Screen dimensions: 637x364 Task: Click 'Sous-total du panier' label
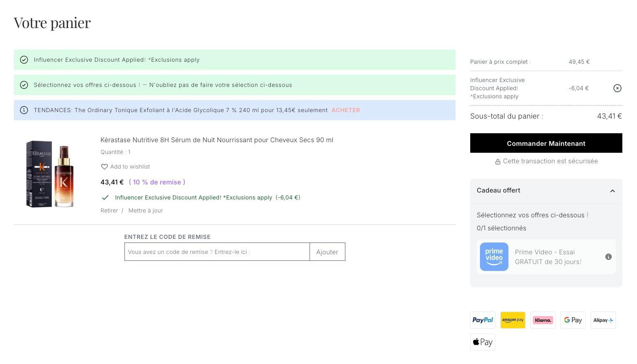coord(506,116)
